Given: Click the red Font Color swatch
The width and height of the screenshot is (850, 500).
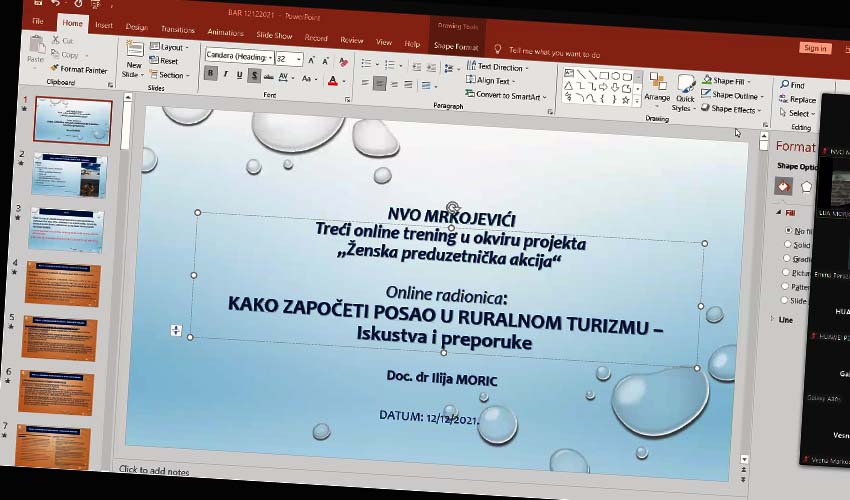Looking at the screenshot, I should click(x=333, y=81).
